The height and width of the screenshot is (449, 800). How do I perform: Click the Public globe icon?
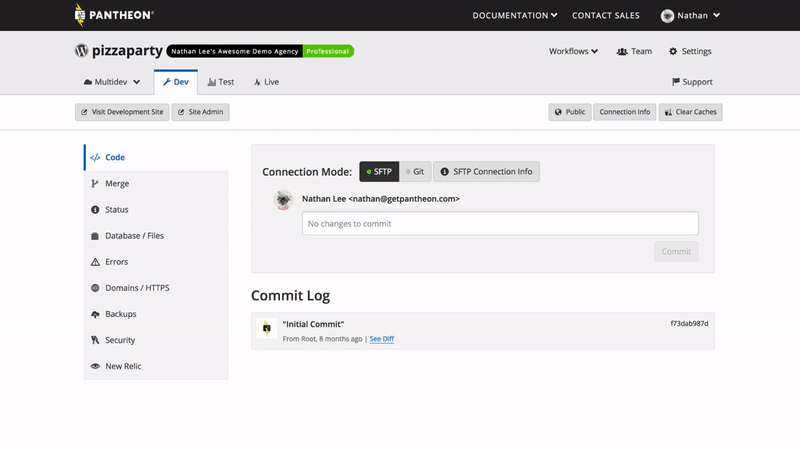click(x=558, y=112)
